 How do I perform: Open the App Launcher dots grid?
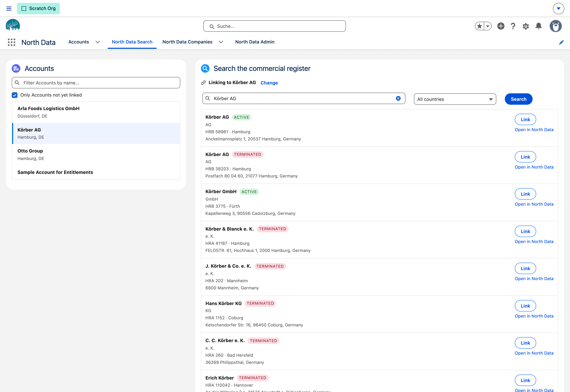(x=12, y=42)
